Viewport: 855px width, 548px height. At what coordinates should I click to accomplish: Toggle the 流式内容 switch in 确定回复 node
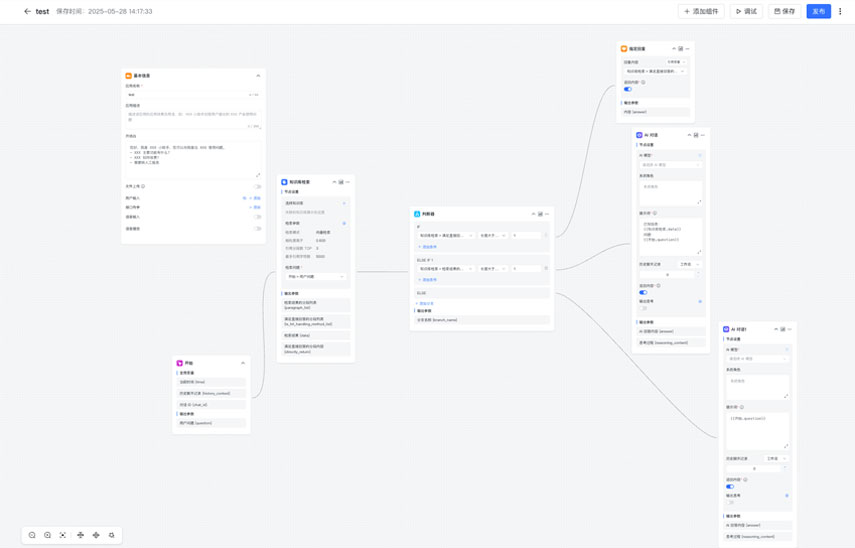(x=628, y=89)
